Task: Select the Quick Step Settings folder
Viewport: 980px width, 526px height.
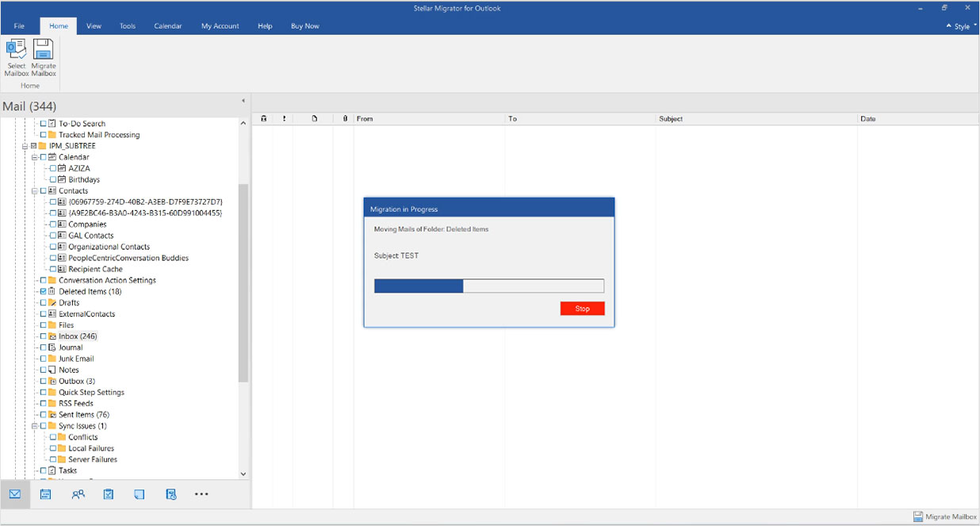Action: point(91,393)
